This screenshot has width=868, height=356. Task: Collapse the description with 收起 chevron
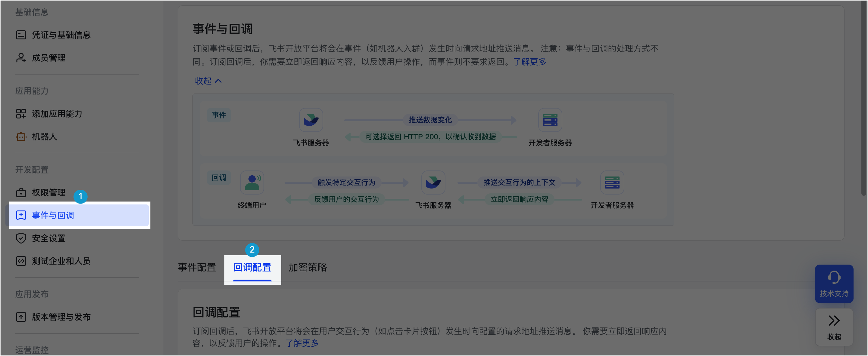pos(208,81)
